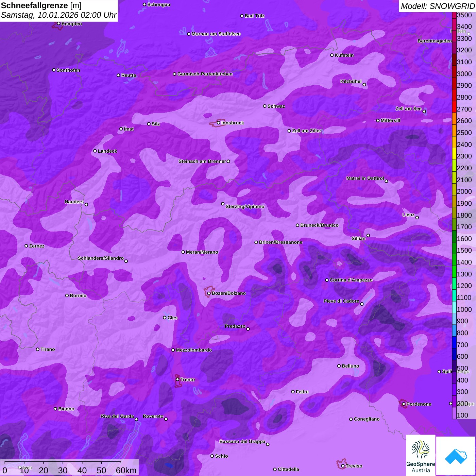This screenshot has height=476, width=476.
Task: Click the 'Berchtesgaden' label
Action: tap(435, 41)
